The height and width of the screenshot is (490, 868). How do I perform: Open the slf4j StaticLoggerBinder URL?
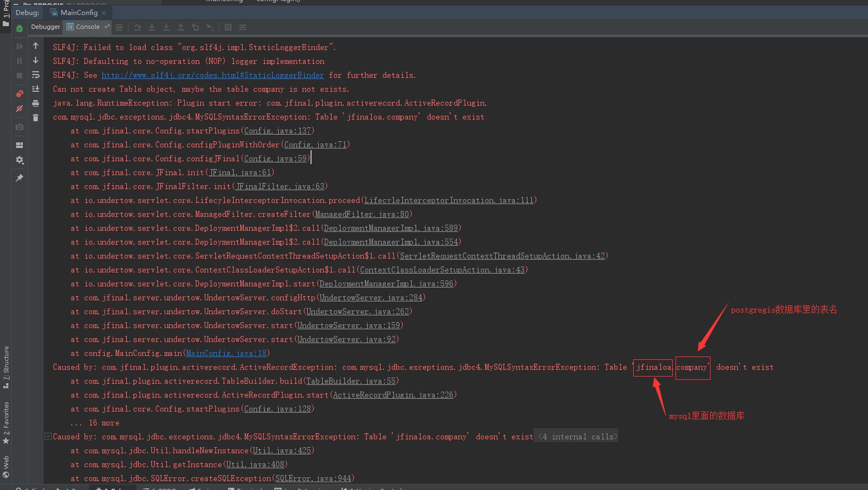click(x=213, y=75)
